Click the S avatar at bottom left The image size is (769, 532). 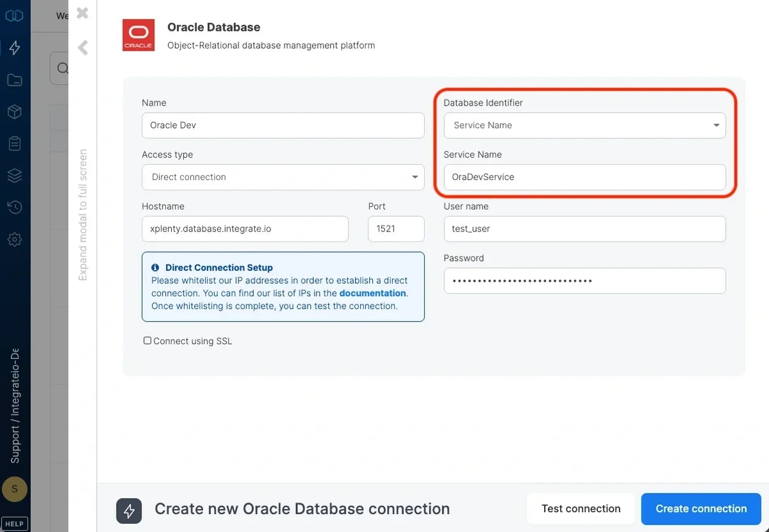pyautogui.click(x=14, y=489)
